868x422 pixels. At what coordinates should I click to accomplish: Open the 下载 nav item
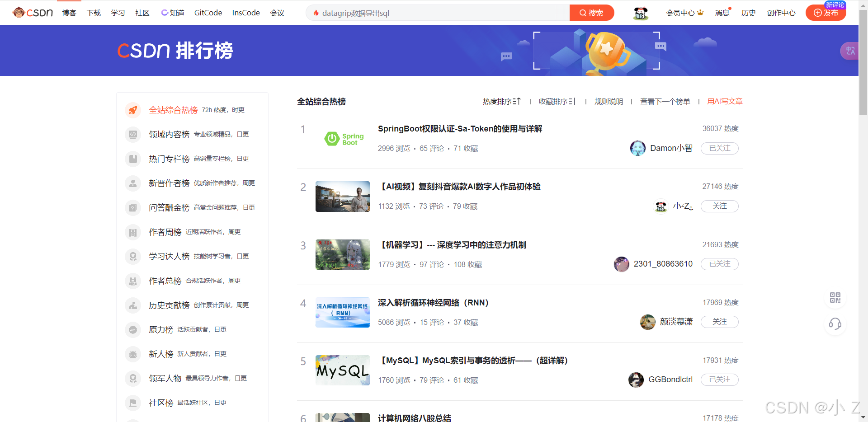coord(94,13)
